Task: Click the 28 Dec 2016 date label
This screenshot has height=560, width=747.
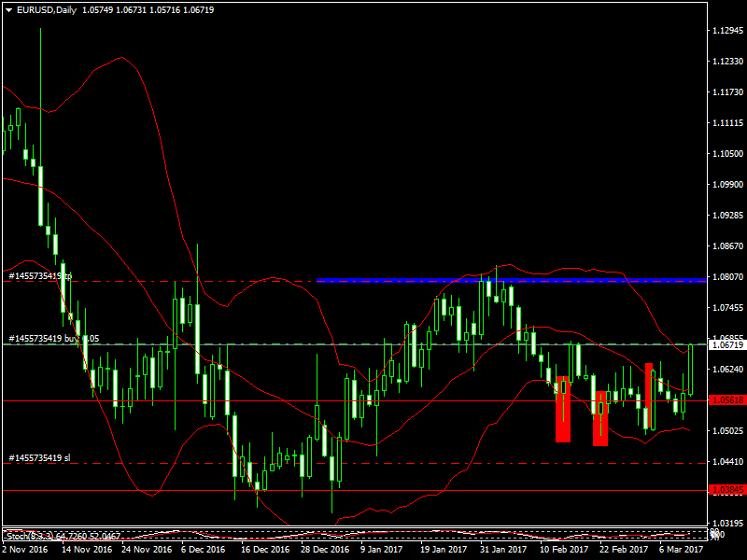Action: coord(325,550)
